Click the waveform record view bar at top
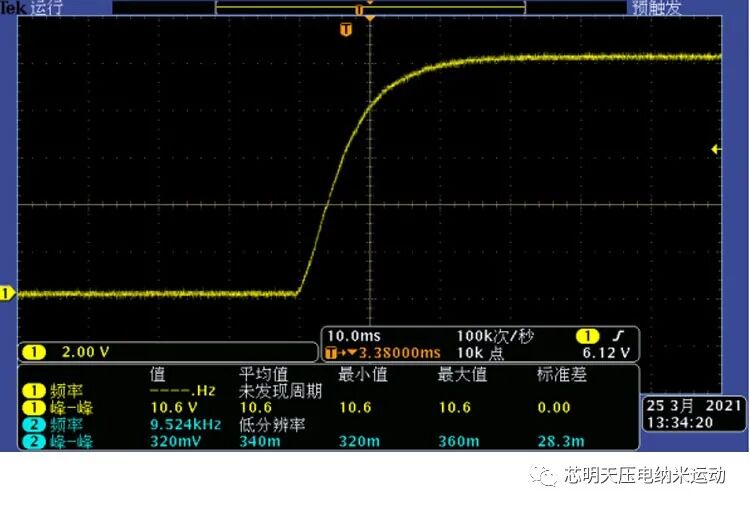 click(370, 8)
